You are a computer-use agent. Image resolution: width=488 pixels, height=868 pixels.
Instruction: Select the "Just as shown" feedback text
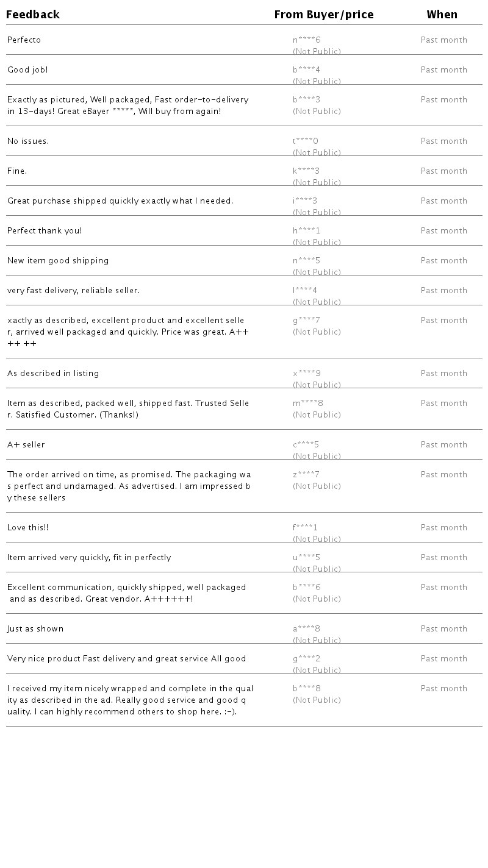[35, 629]
